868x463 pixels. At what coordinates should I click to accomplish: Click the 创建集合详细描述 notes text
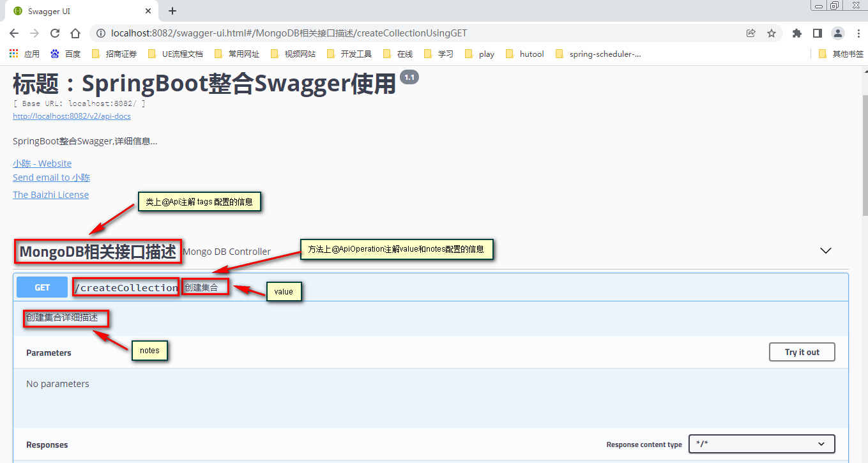62,317
